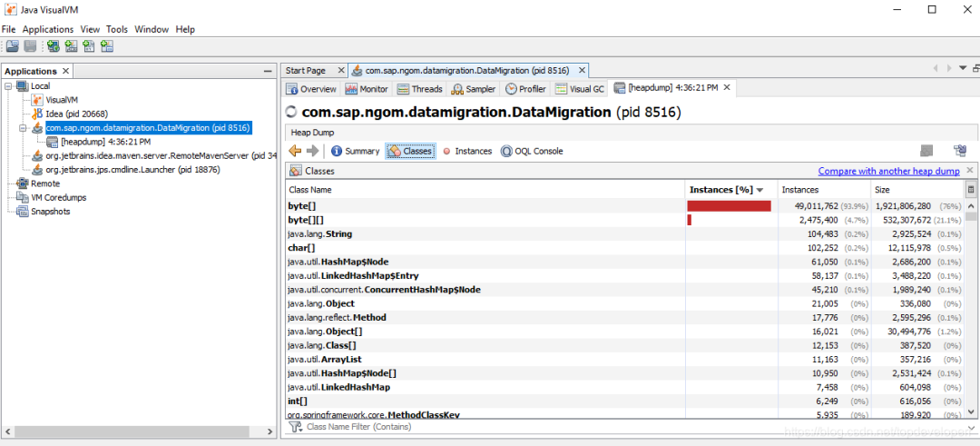Image resolution: width=980 pixels, height=446 pixels.
Task: Open the File menu
Action: (8, 29)
